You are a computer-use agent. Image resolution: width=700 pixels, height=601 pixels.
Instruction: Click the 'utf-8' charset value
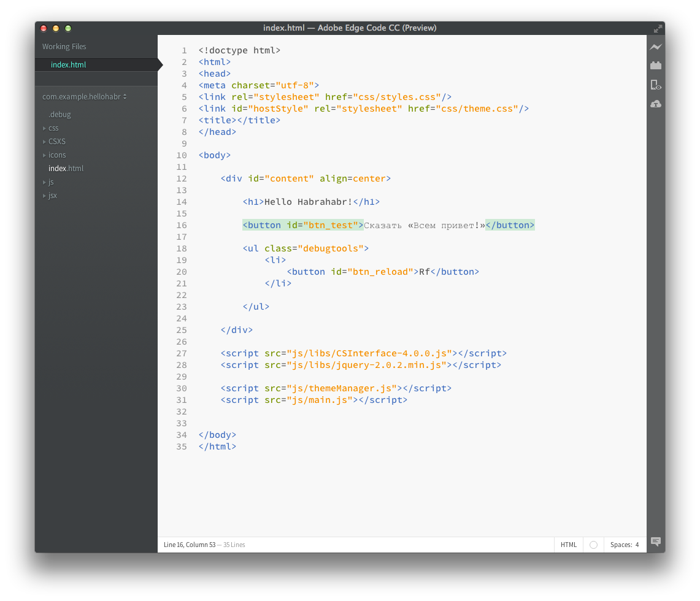click(294, 85)
